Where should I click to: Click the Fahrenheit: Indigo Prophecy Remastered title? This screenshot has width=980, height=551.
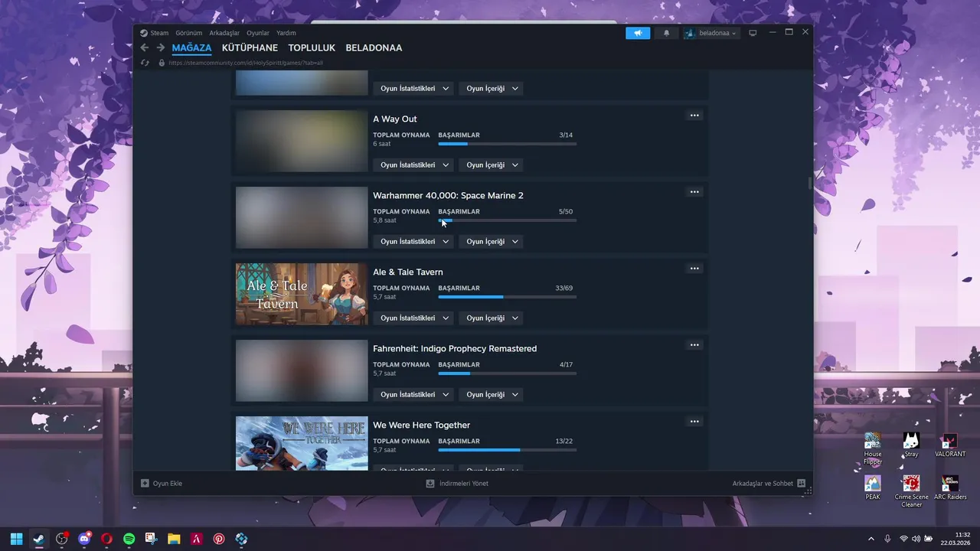tap(455, 348)
